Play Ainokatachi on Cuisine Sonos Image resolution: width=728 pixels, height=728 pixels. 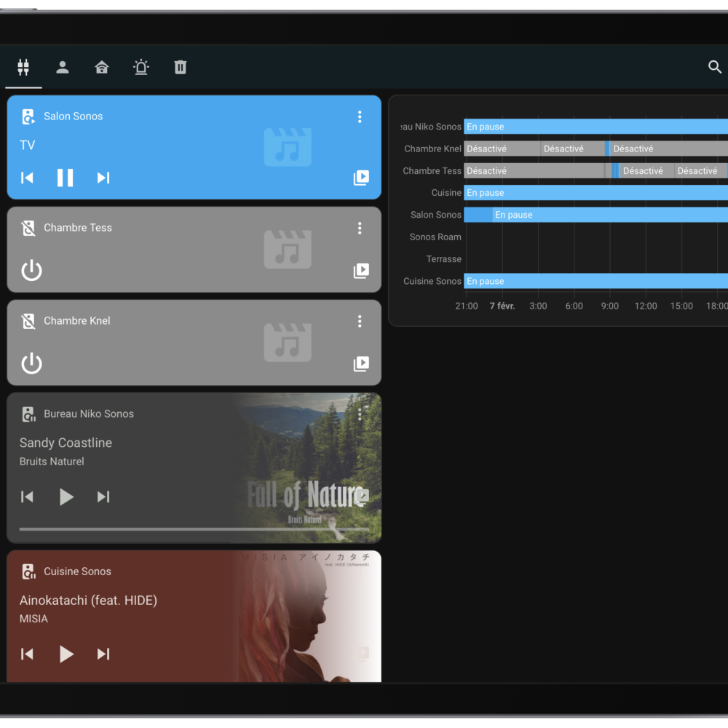pyautogui.click(x=66, y=654)
